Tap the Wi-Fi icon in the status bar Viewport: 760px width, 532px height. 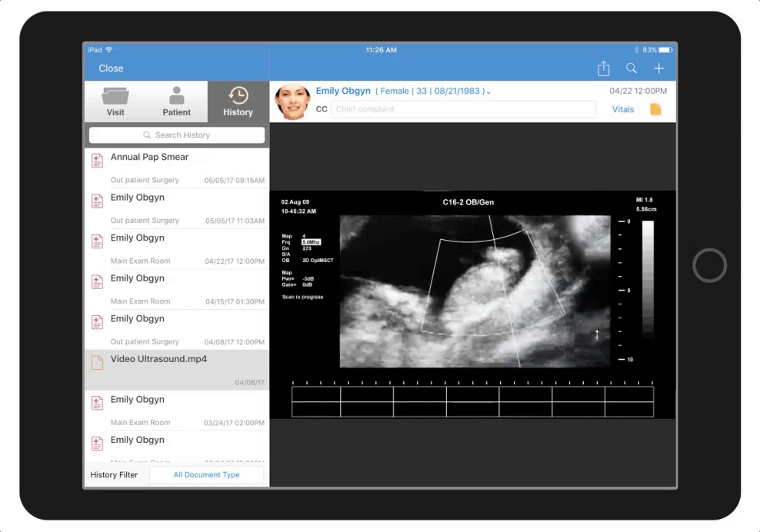point(109,49)
